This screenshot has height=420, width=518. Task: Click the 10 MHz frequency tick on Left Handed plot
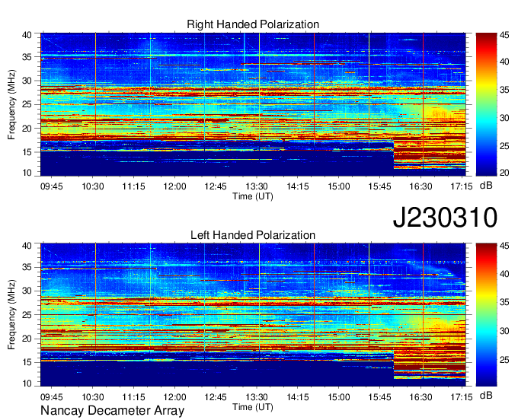click(27, 383)
